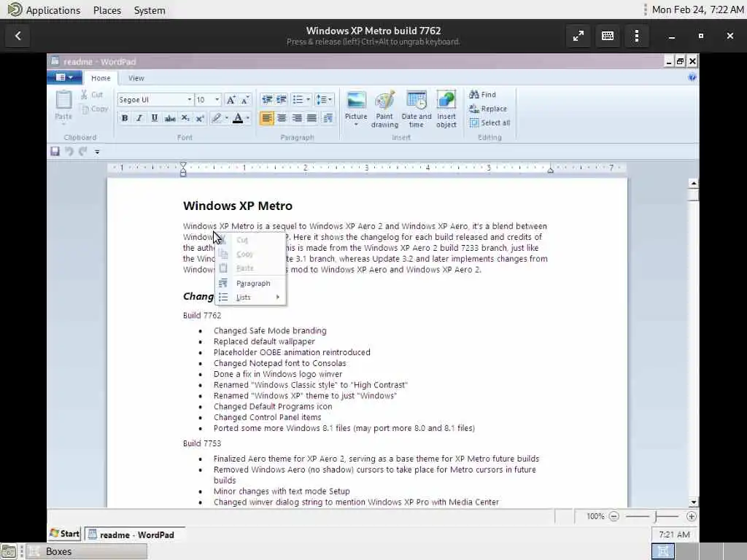The image size is (747, 560).
Task: Select Align text right button
Action: (x=297, y=118)
